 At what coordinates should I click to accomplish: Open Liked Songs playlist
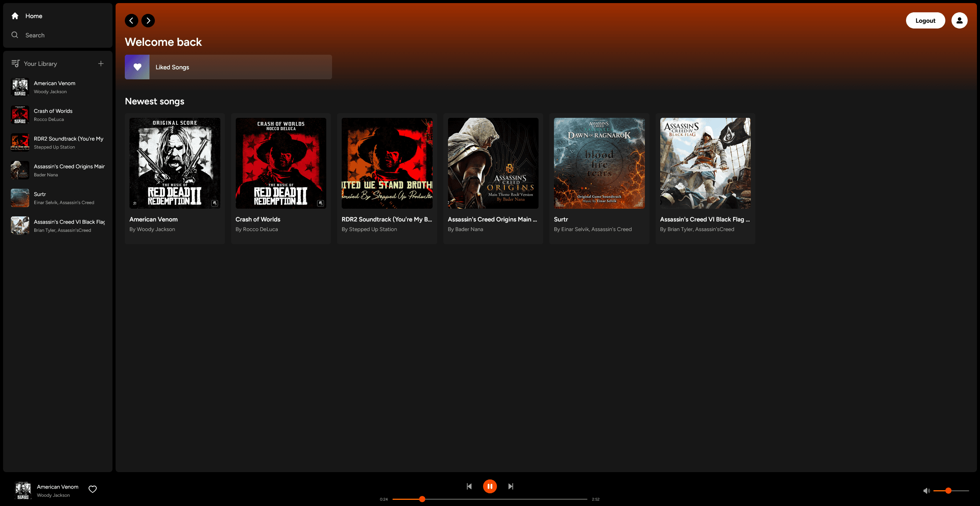(x=228, y=67)
